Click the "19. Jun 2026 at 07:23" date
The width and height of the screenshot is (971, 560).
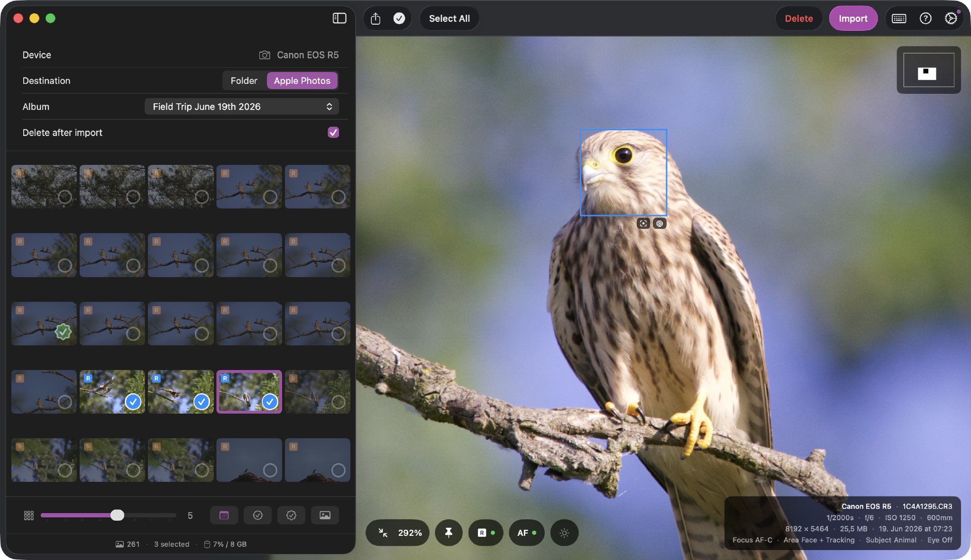[x=916, y=529]
